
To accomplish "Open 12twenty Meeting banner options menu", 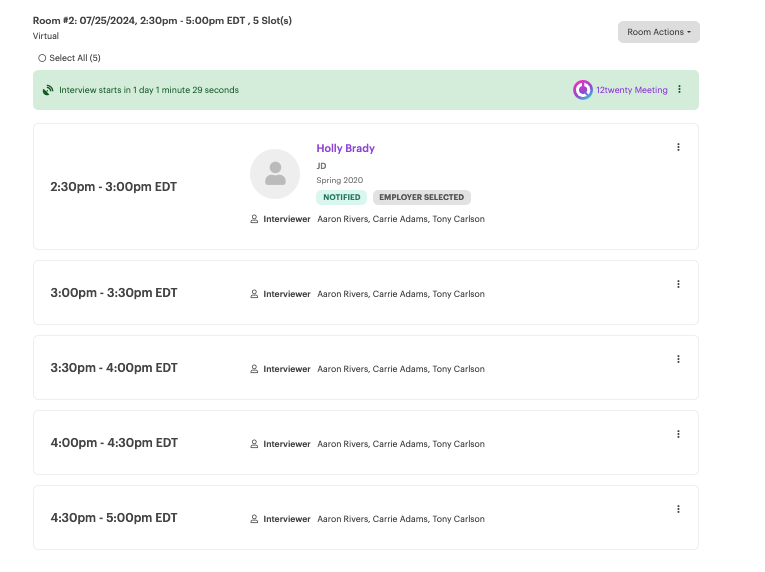I will pyautogui.click(x=680, y=89).
